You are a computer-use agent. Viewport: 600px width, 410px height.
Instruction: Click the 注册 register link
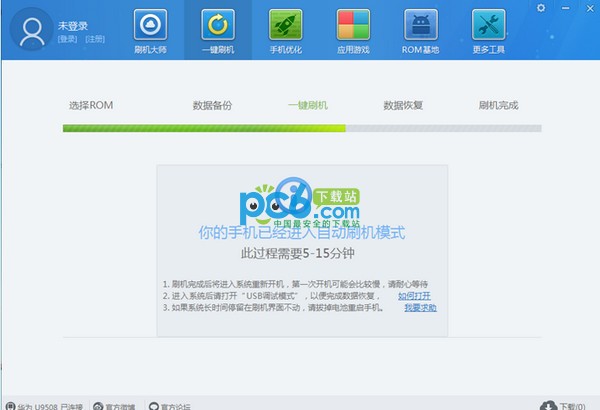95,39
